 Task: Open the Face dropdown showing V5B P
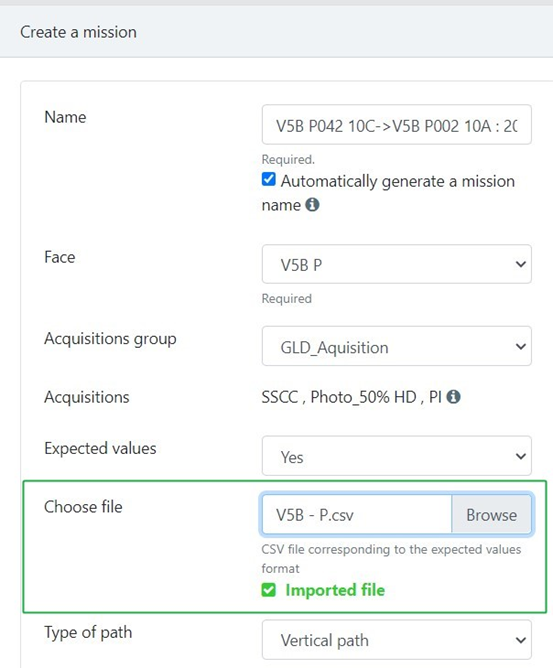coord(397,264)
